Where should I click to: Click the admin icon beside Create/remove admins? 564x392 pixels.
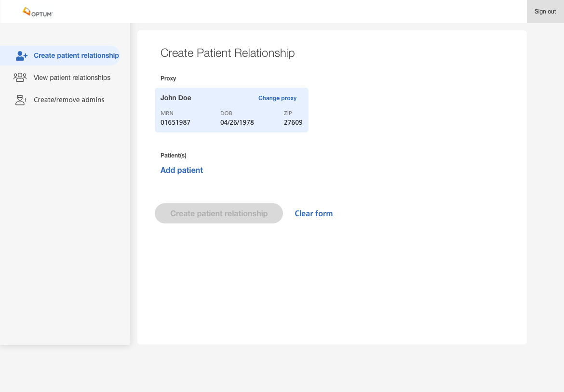click(x=21, y=100)
